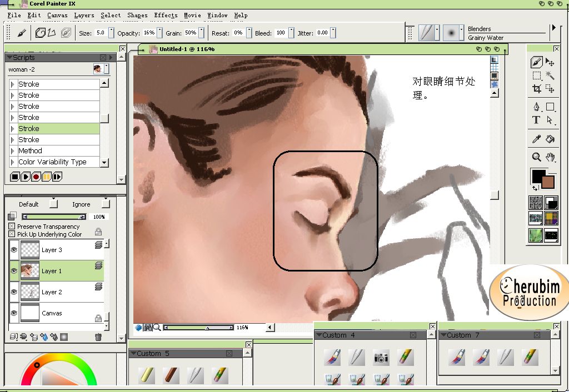Select the Grabber hand tool
This screenshot has height=392, width=569.
(551, 157)
